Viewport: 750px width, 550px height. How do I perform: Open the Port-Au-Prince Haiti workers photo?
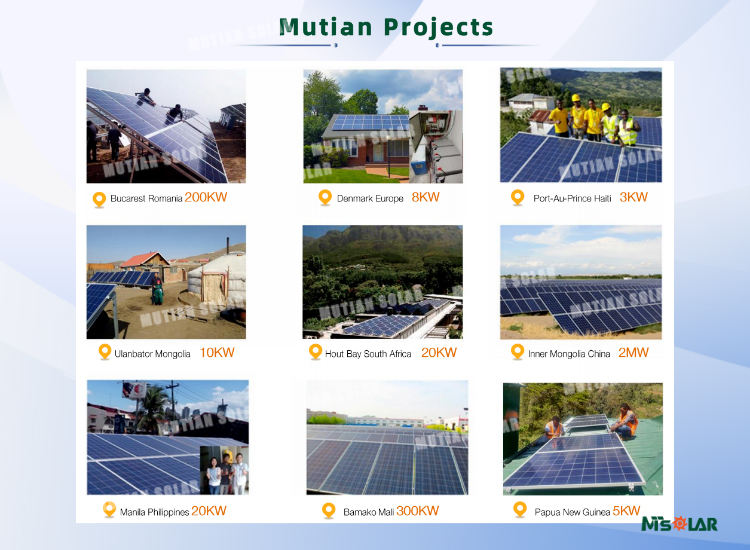[581, 125]
